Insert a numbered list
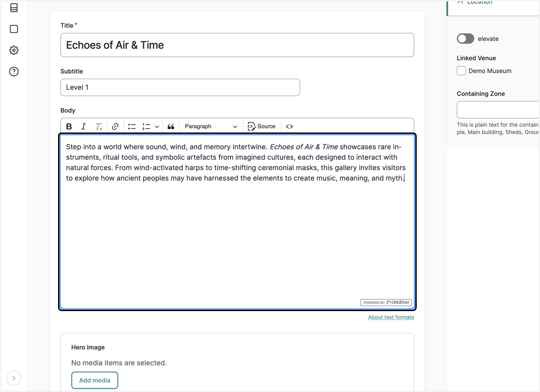The width and height of the screenshot is (540, 392). [146, 126]
